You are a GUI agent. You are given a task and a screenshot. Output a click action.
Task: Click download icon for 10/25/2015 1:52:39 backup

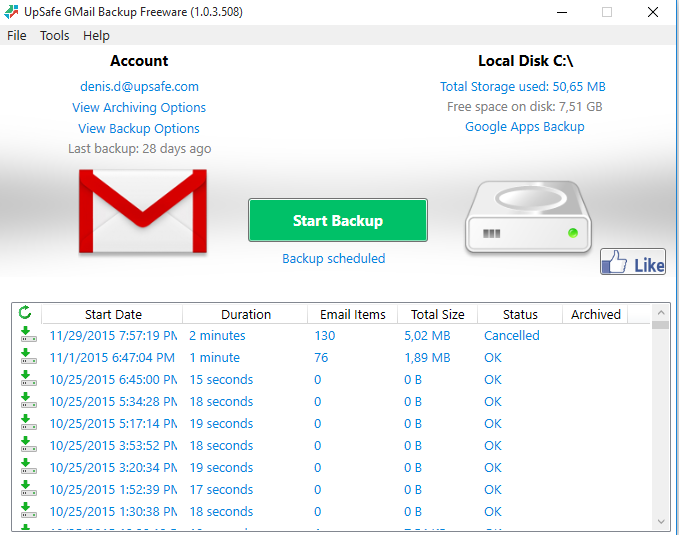tap(28, 490)
